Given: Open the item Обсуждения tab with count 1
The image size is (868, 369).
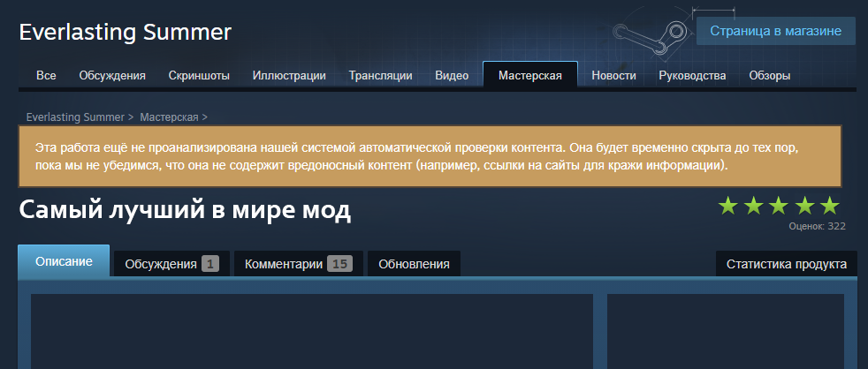Looking at the screenshot, I should click(171, 264).
